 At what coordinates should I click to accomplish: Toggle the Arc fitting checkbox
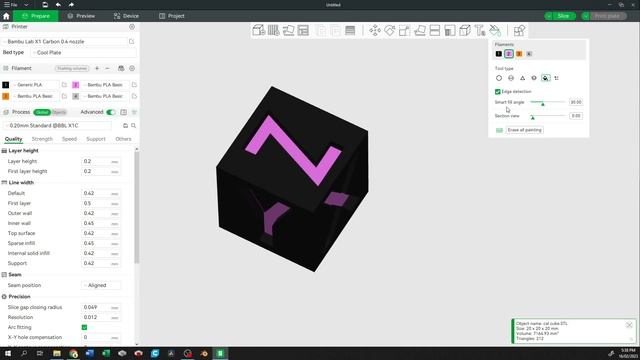(x=84, y=327)
